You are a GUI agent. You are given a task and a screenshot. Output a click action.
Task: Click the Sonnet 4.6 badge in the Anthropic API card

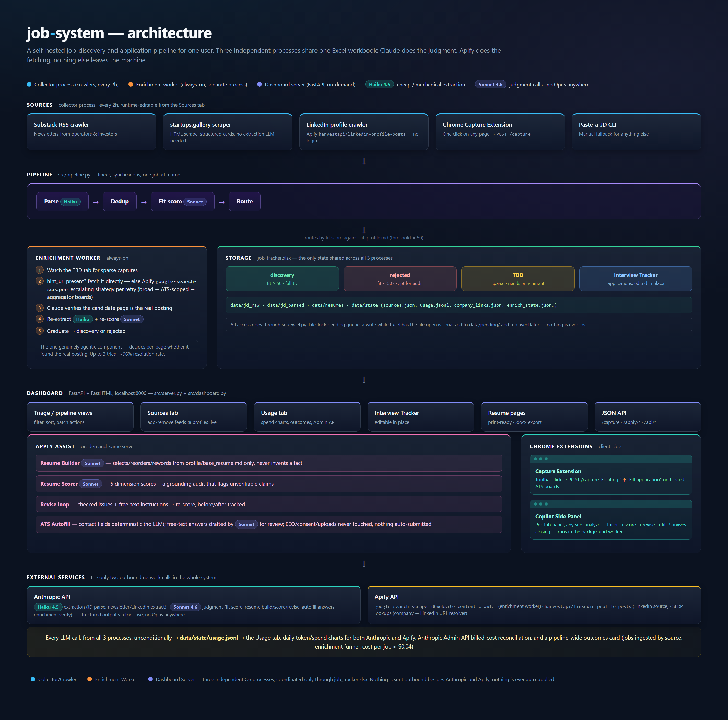[185, 607]
